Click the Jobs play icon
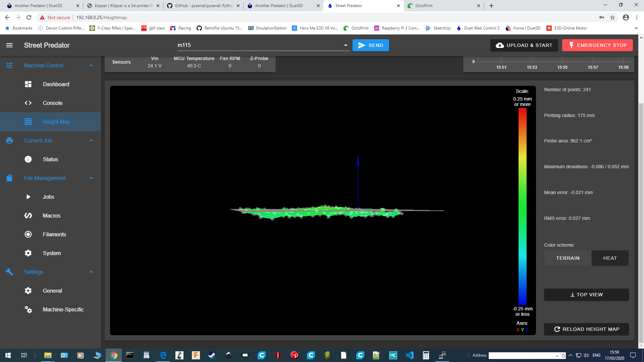 pyautogui.click(x=28, y=197)
